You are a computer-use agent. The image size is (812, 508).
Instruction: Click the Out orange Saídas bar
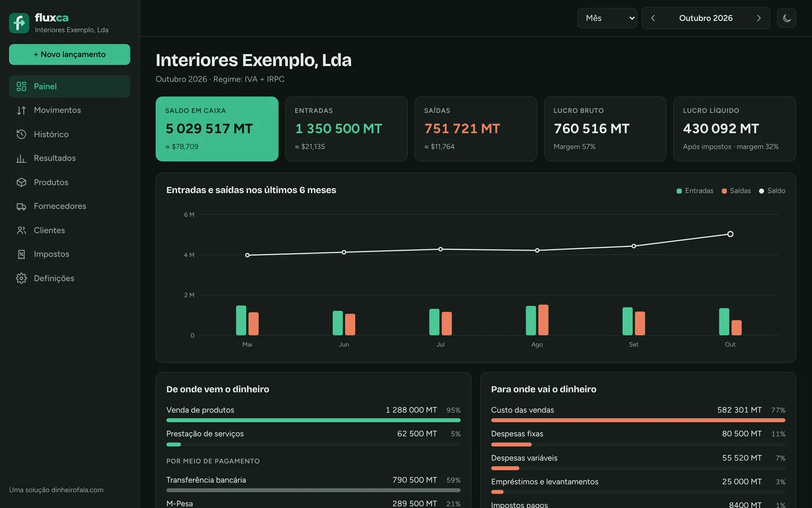click(736, 328)
